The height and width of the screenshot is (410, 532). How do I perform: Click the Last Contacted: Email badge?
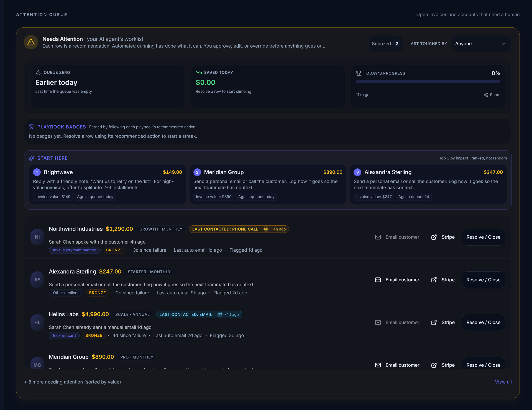click(x=199, y=314)
